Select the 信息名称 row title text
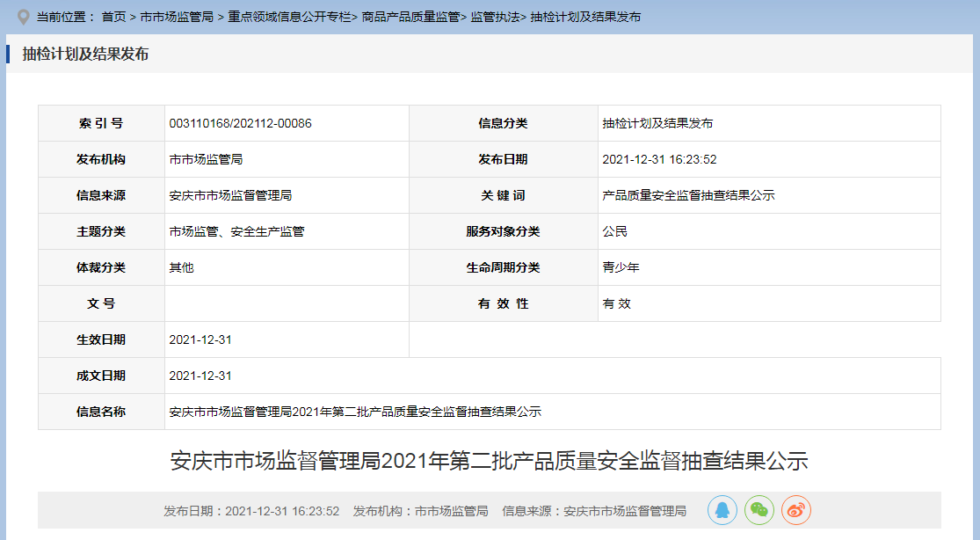 click(355, 412)
